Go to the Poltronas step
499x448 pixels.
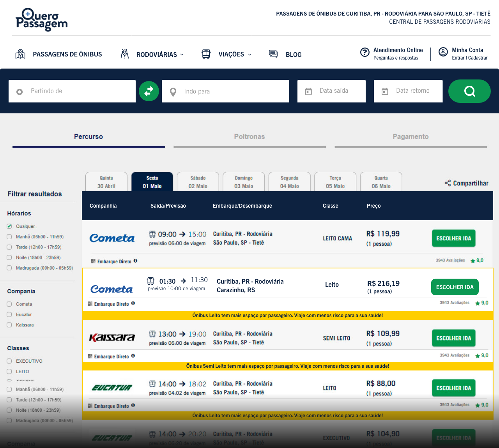tap(249, 137)
